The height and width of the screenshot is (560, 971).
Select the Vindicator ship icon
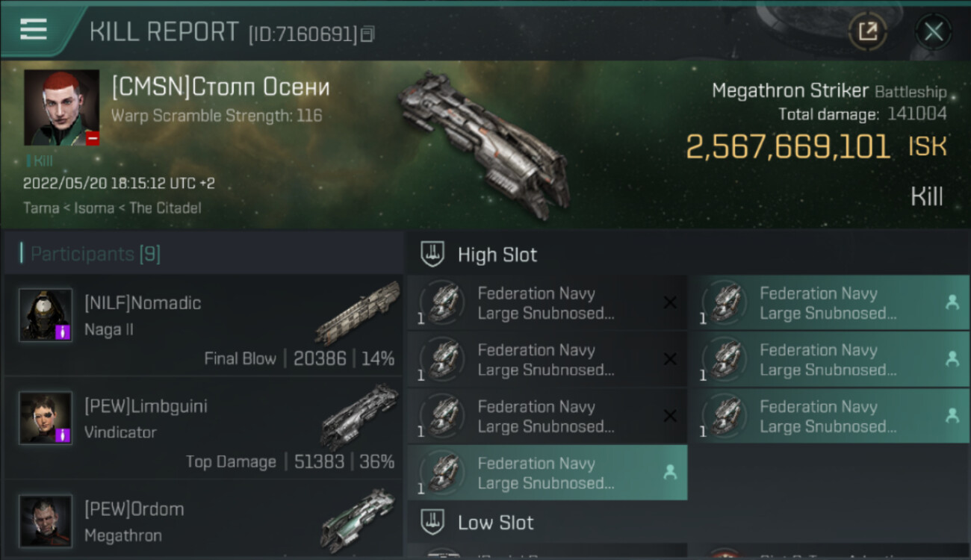pos(359,417)
